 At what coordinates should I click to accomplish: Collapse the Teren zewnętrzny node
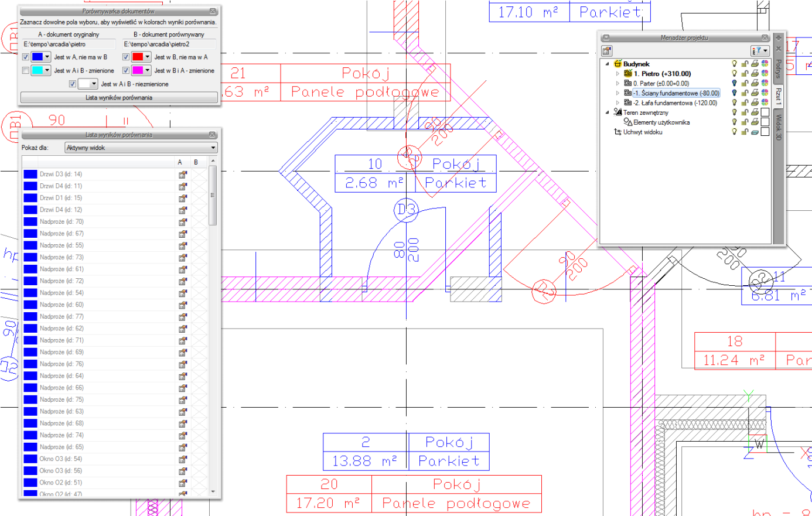tap(608, 112)
